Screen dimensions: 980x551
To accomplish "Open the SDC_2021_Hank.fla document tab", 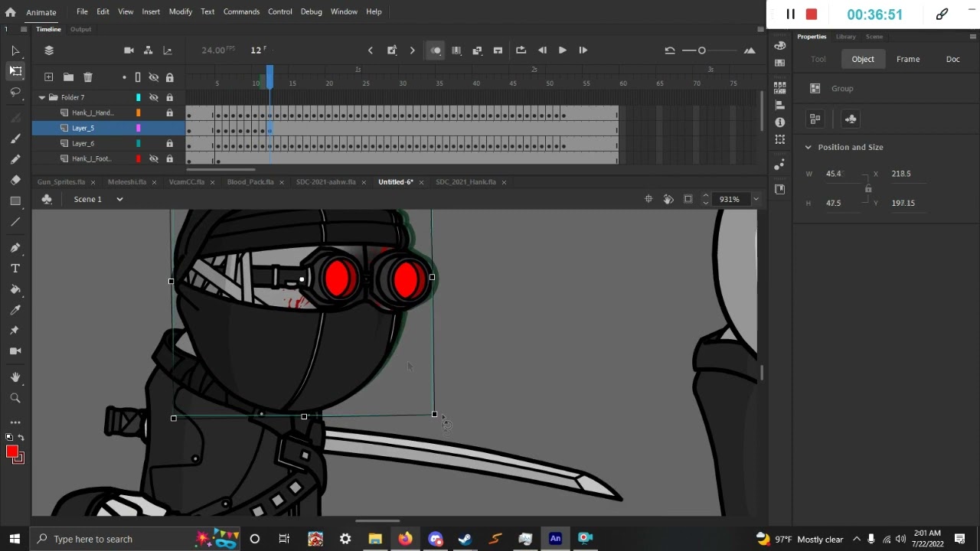I will pyautogui.click(x=465, y=182).
